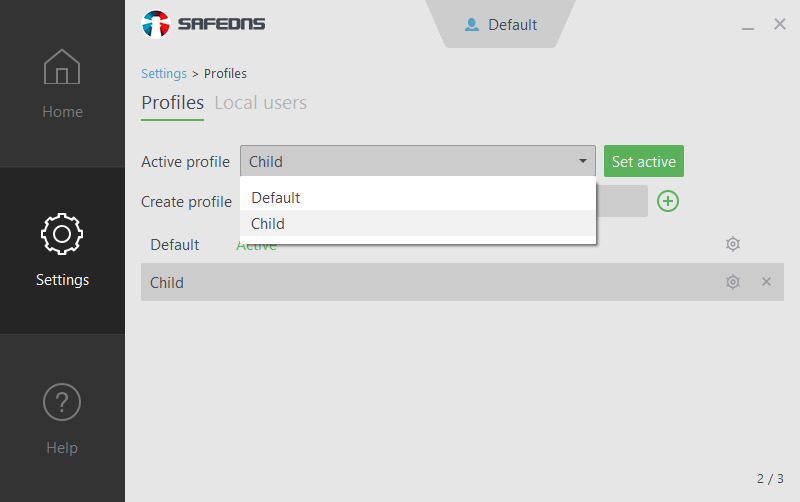Delete the Child profile with X icon
The width and height of the screenshot is (800, 502).
tap(767, 282)
